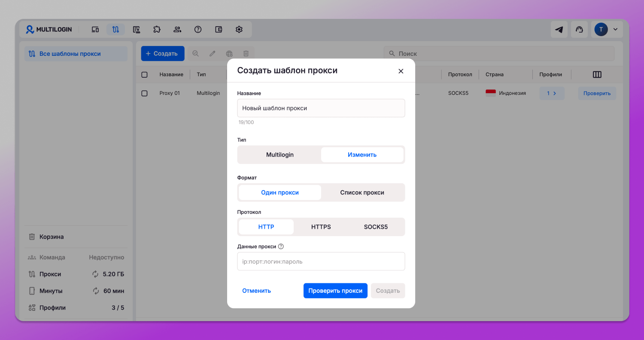644x340 pixels.
Task: Click the 3 / 5 profiles count
Action: coord(118,307)
